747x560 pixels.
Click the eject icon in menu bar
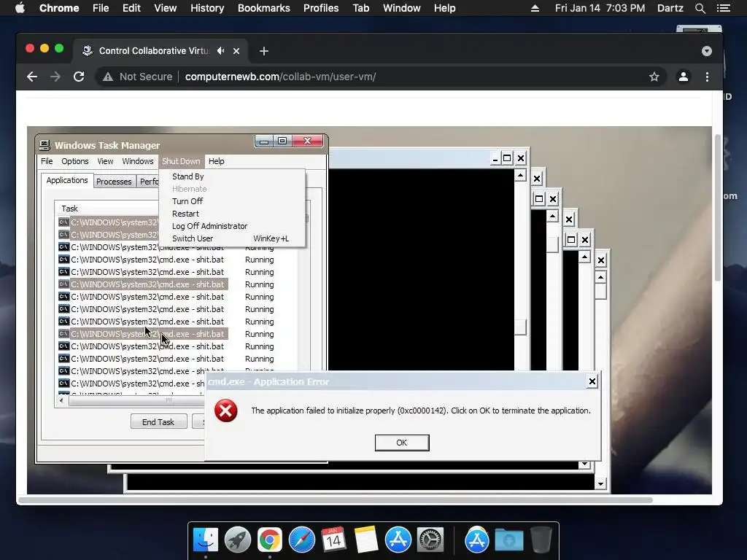click(x=535, y=8)
